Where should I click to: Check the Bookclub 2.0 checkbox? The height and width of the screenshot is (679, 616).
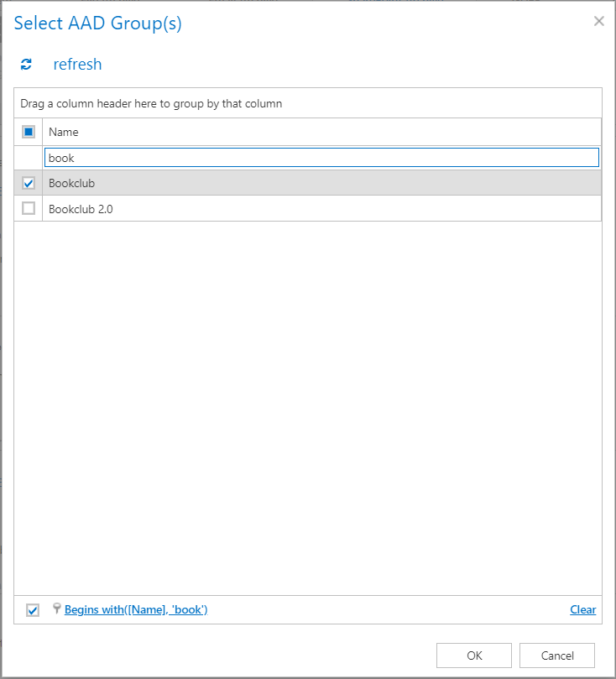pos(29,209)
